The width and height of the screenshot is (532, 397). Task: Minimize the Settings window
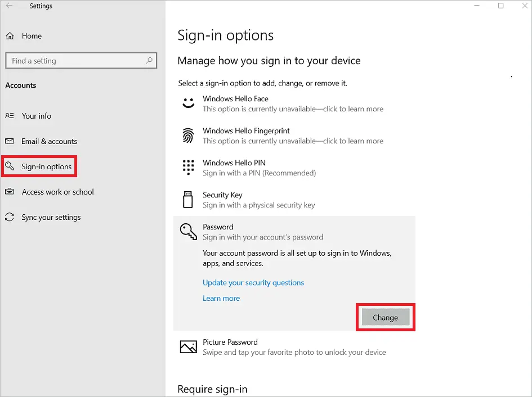tap(477, 6)
